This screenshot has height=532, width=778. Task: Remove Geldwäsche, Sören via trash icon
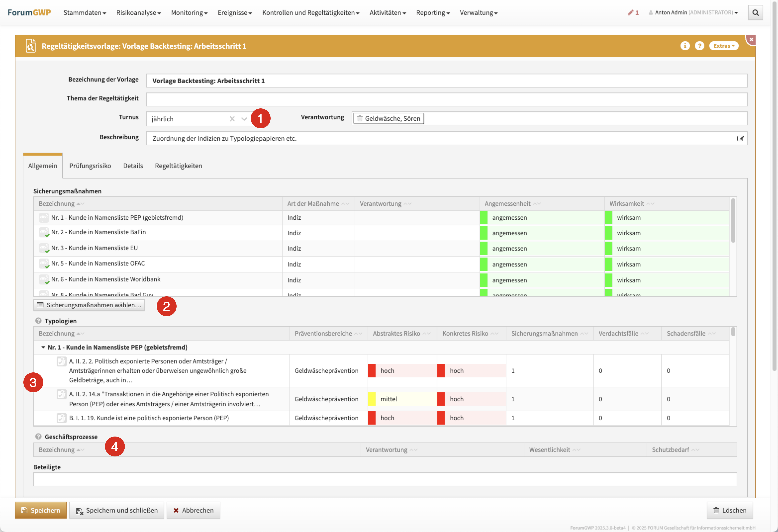(x=360, y=118)
